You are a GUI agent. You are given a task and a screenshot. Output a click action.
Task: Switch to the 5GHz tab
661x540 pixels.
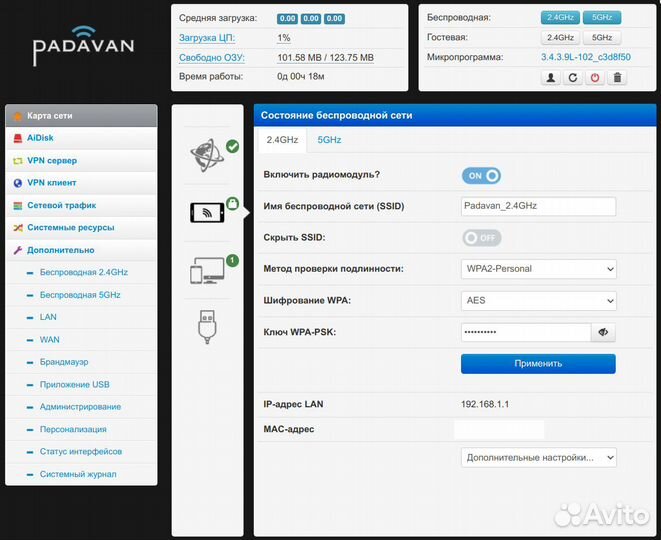(329, 140)
